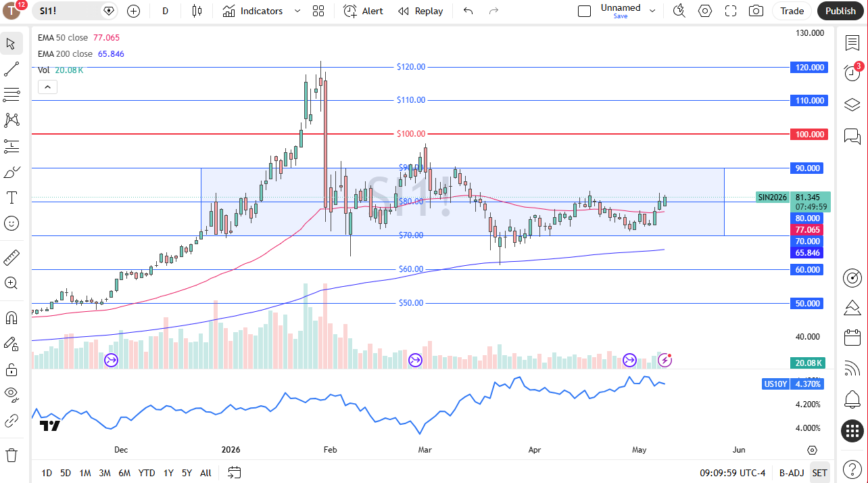Open timezone 09:09:59 UTC-4 menu
This screenshot has width=868, height=483.
click(x=733, y=473)
